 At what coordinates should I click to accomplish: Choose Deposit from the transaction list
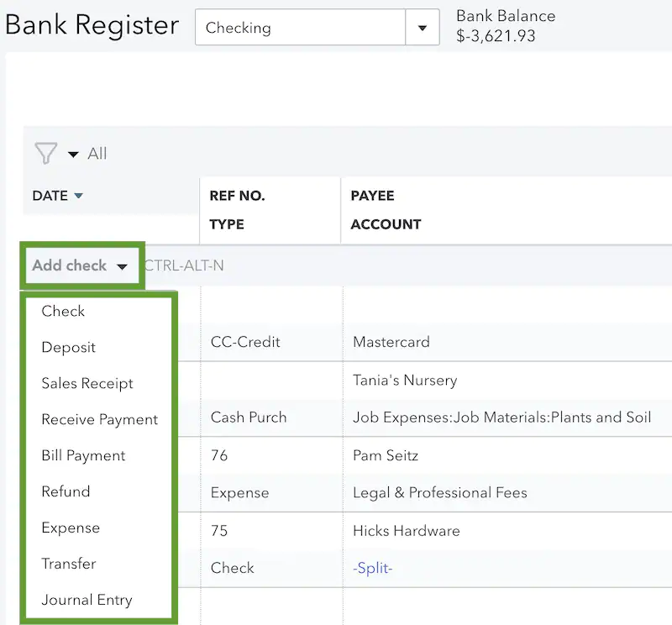coord(69,347)
